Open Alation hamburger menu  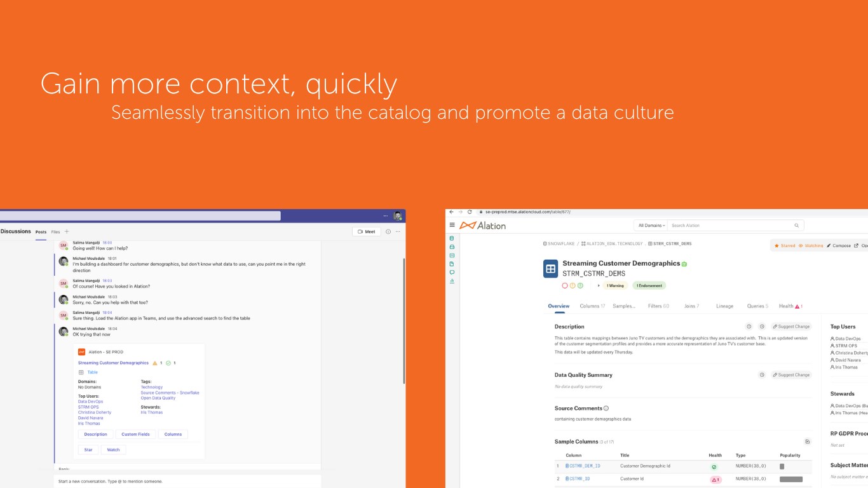[x=452, y=225]
